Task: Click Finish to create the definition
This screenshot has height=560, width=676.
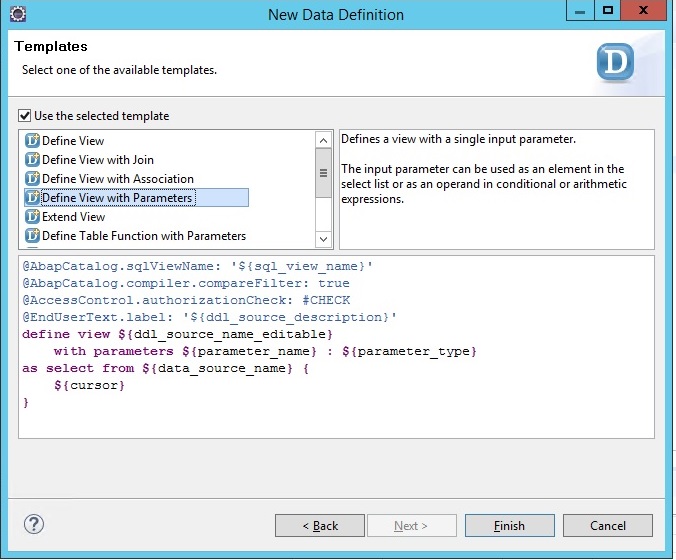Action: (510, 526)
